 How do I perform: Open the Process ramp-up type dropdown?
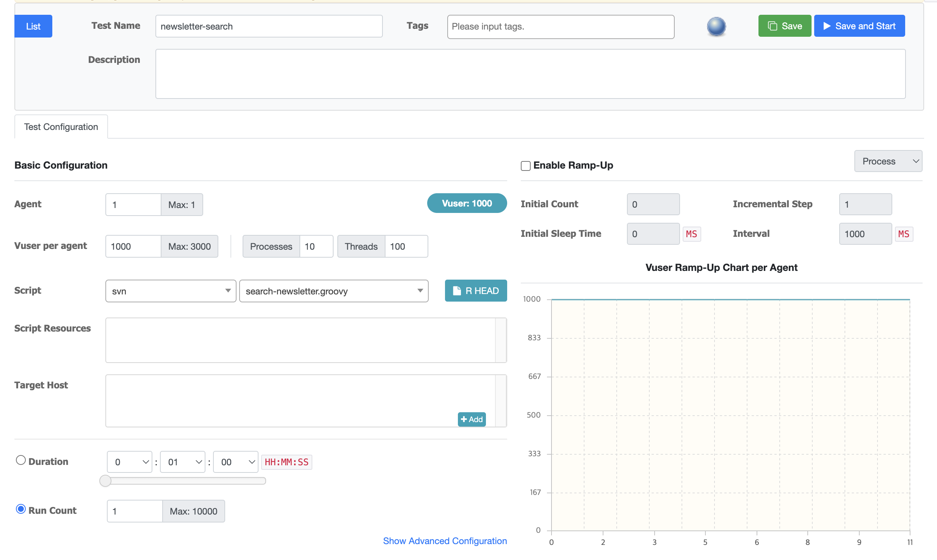tap(888, 161)
